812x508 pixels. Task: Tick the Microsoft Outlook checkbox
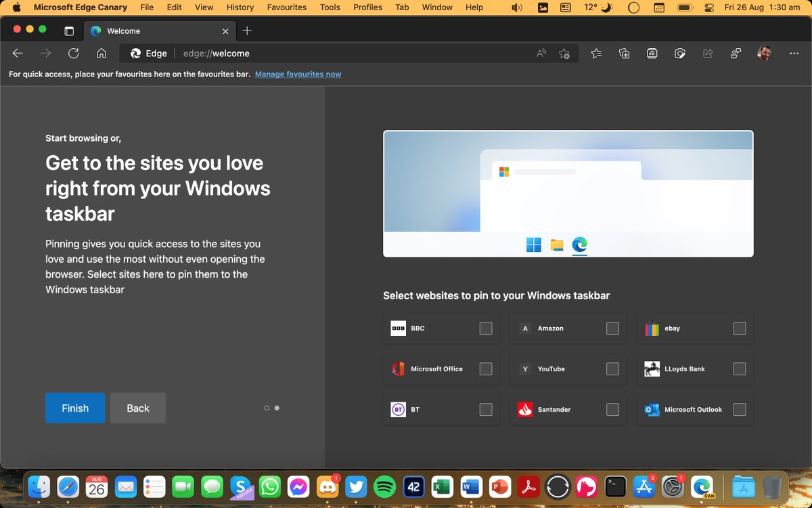point(740,410)
